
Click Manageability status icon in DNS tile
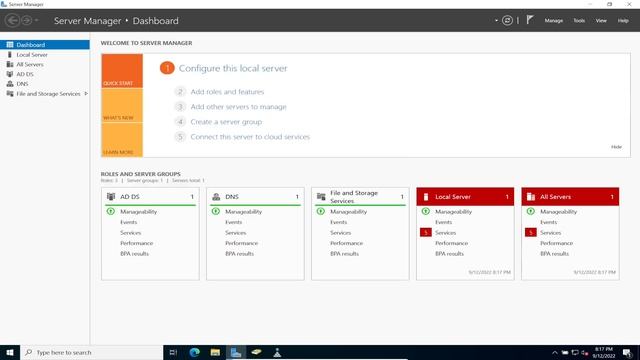click(216, 211)
